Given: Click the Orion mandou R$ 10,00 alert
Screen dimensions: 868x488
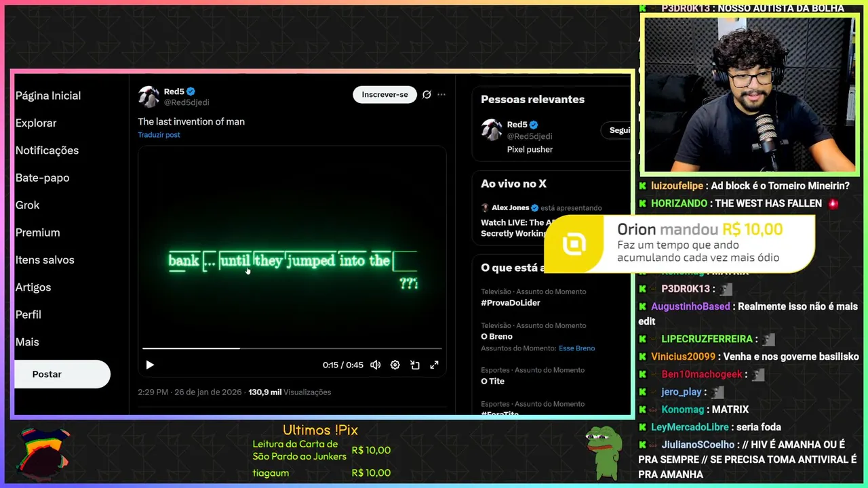Looking at the screenshot, I should [679, 244].
